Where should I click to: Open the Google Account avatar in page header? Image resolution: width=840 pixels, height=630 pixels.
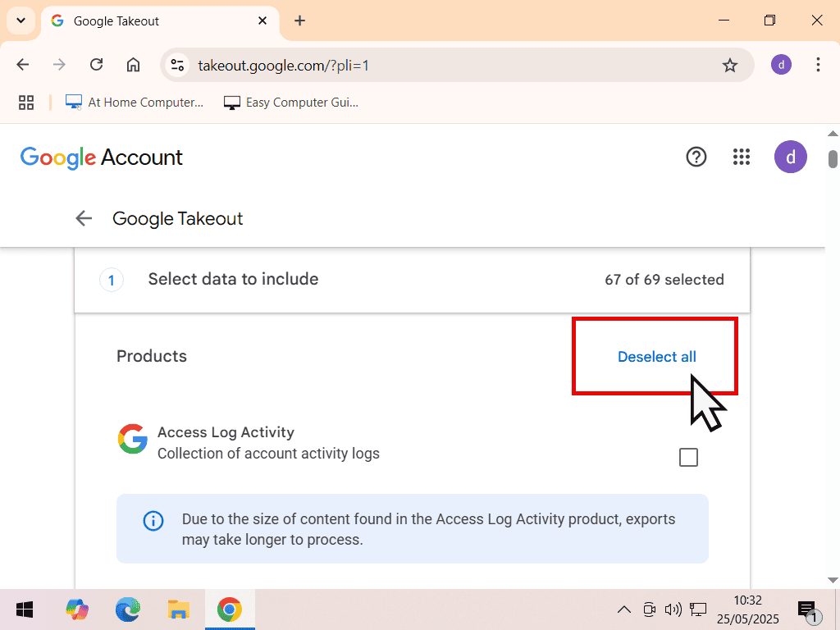point(790,157)
